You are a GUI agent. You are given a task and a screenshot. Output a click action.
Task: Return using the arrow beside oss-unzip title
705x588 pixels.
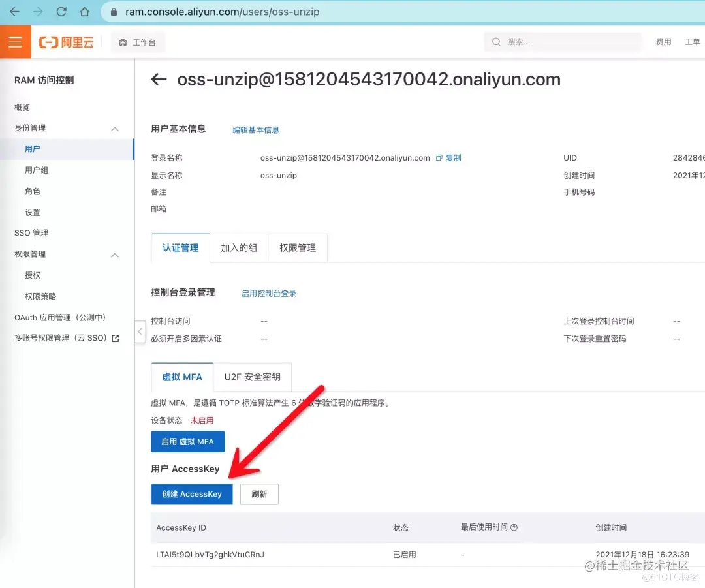pos(159,80)
